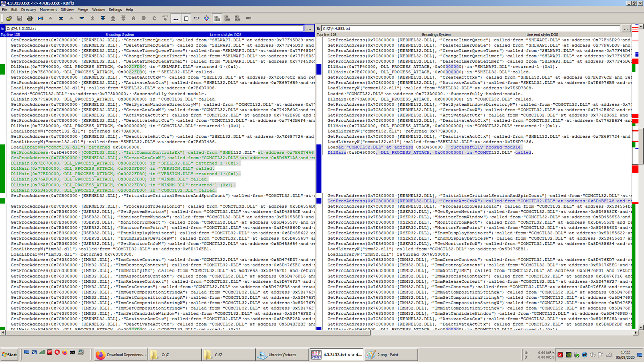Click 'Encoding: System' in pane A header

point(119,35)
